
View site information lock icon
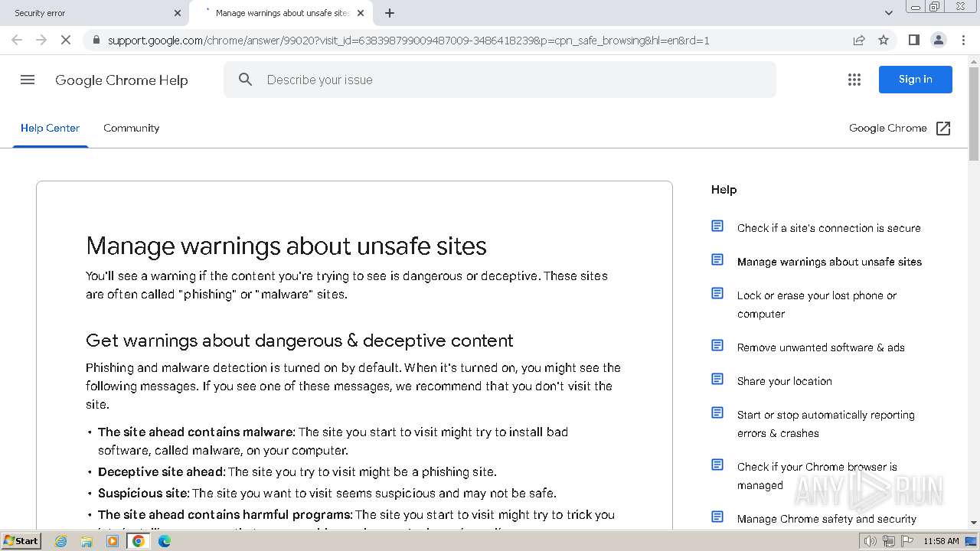coord(95,40)
